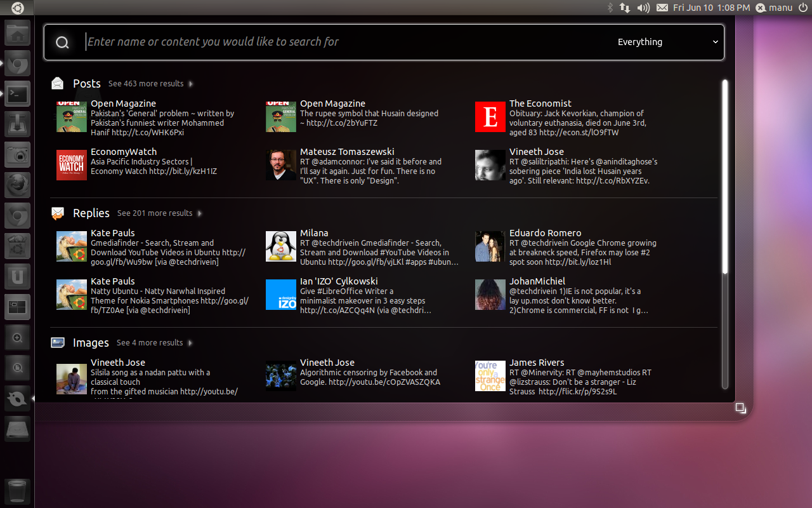
Task: Open the disk drive launcher icon
Action: [x=18, y=429]
